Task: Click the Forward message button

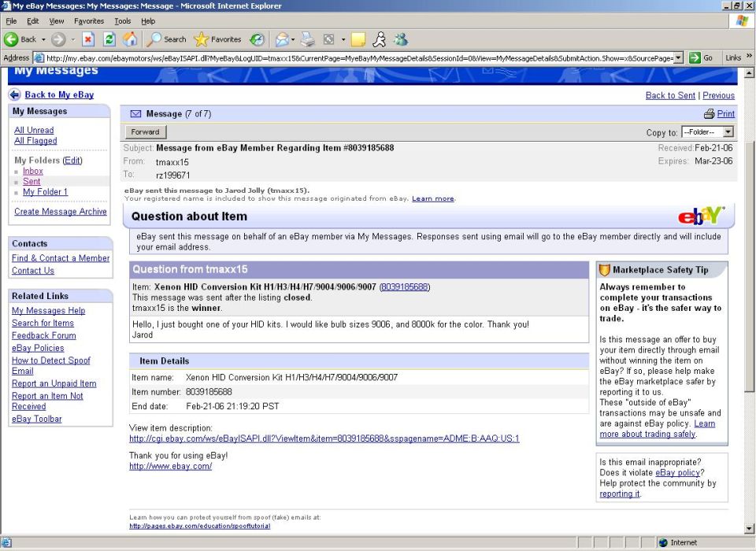Action: tap(146, 132)
